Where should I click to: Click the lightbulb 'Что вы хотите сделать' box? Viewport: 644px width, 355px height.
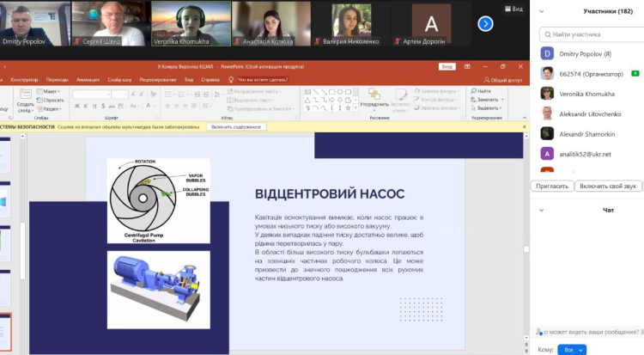pos(258,79)
